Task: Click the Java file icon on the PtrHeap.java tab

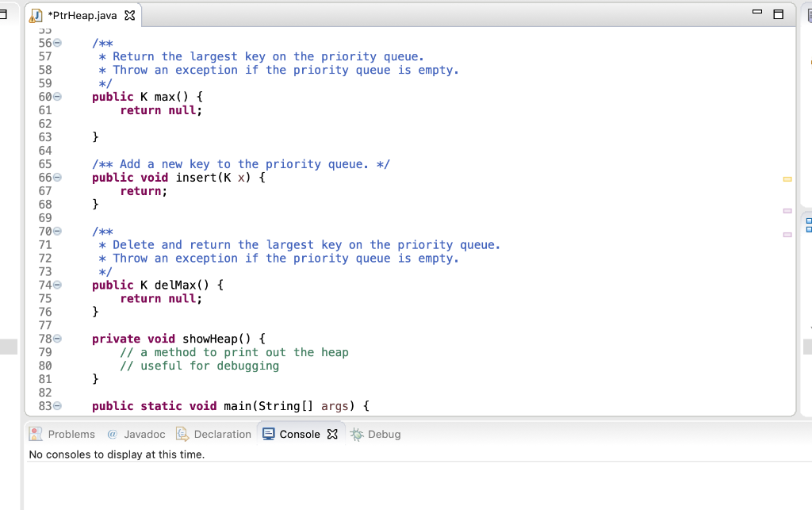Action: [34, 13]
